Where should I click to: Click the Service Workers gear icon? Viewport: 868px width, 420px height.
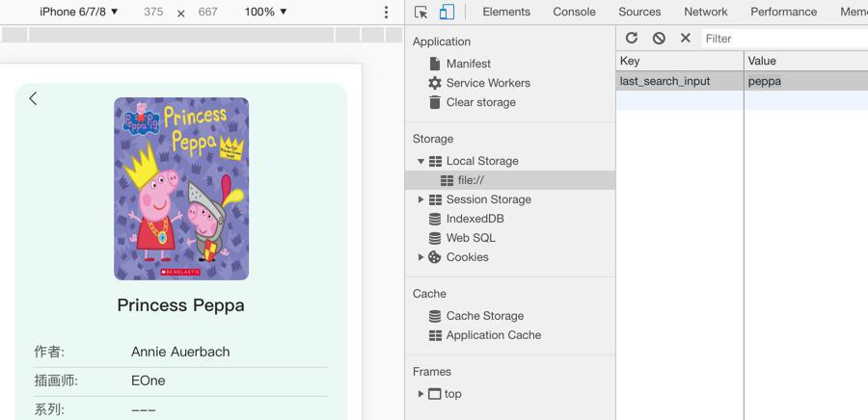click(435, 83)
